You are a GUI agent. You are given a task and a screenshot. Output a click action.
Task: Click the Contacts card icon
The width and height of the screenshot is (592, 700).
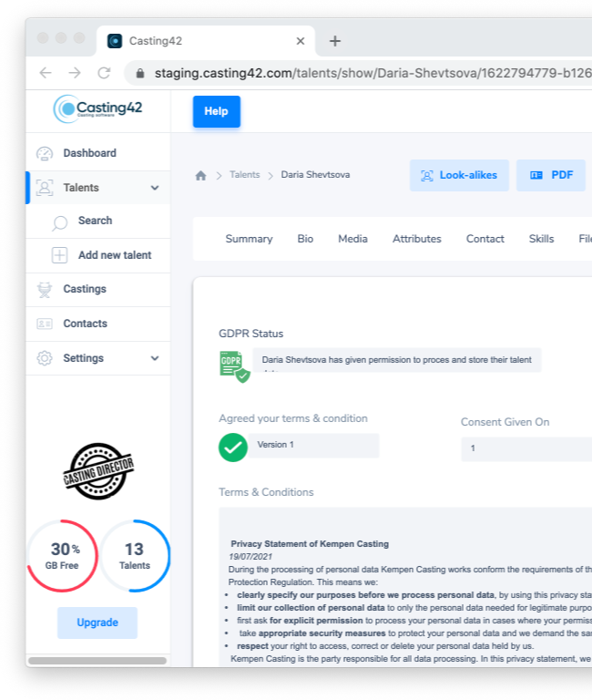coord(45,324)
